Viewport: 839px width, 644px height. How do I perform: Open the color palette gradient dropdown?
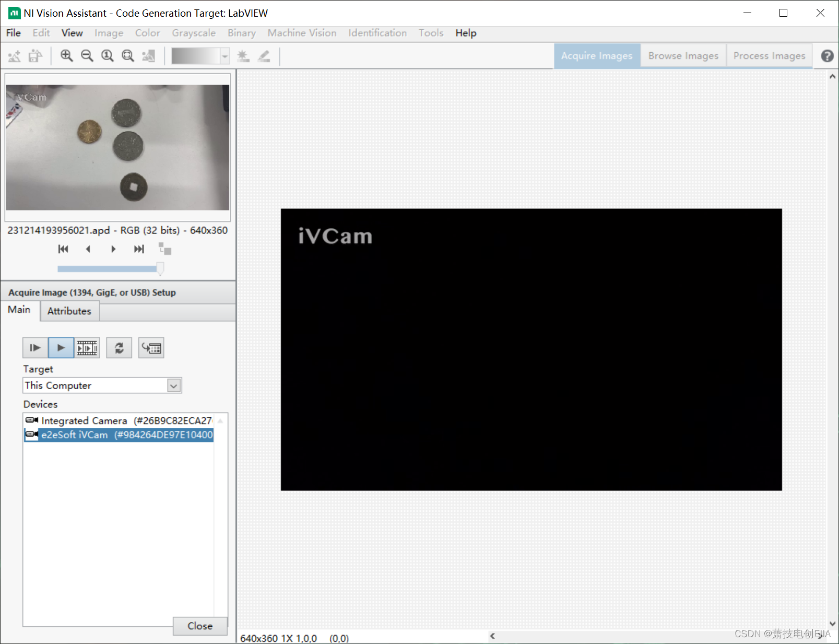pyautogui.click(x=225, y=56)
